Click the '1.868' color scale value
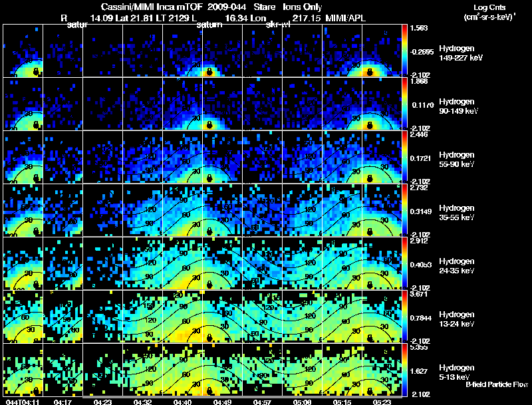This screenshot has width=532, height=405. (420, 81)
